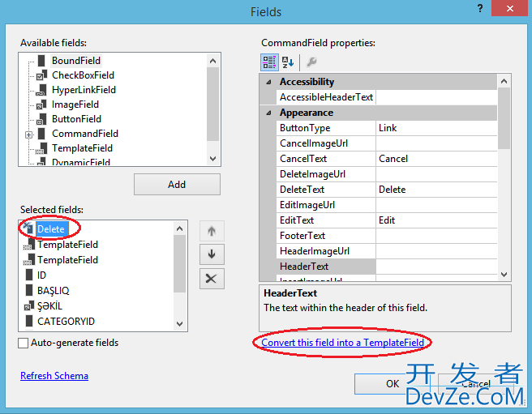The height and width of the screenshot is (414, 532).
Task: Click the Cancel button
Action: [x=476, y=384]
